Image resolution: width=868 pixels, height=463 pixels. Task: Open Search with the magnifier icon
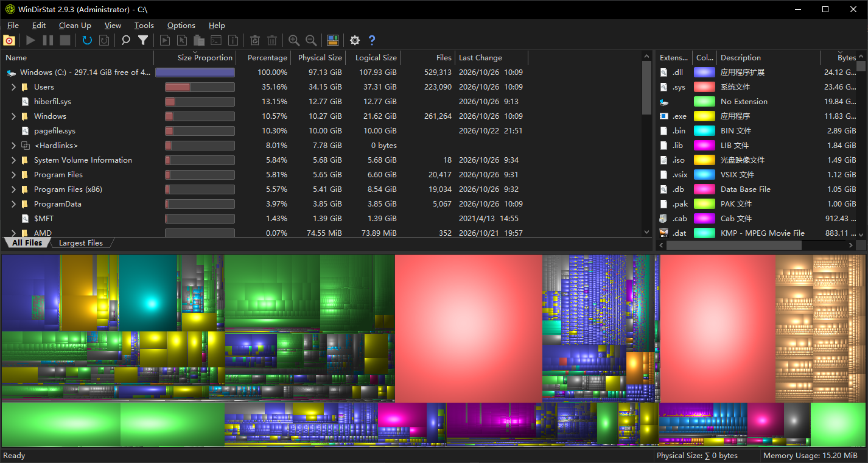click(x=126, y=40)
